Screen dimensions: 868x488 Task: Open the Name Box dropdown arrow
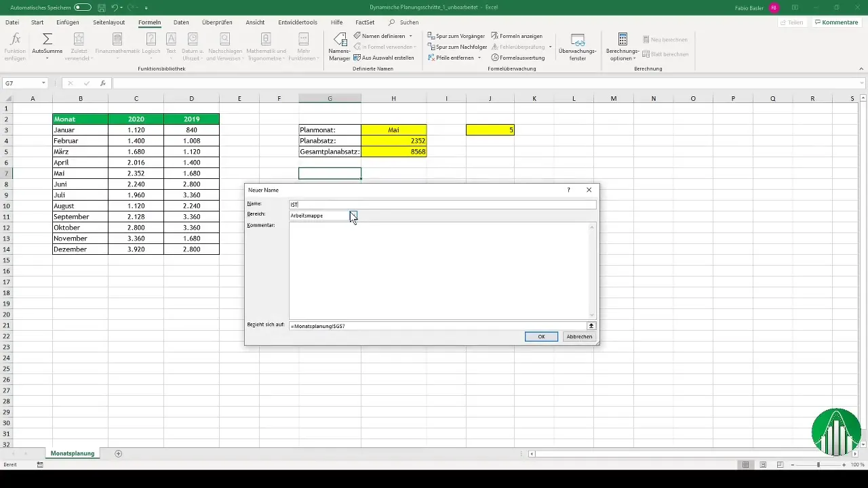coord(43,83)
